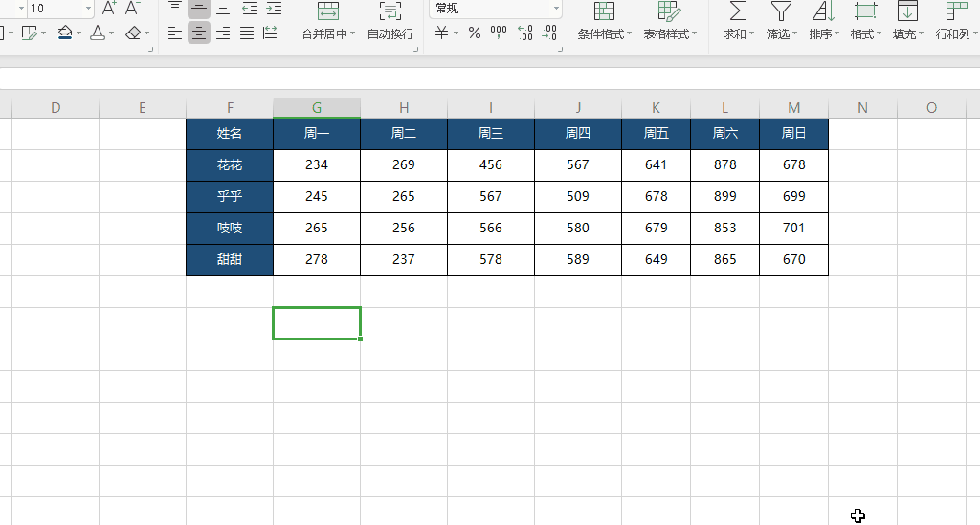
Task: Click the 排序 sort icon
Action: [x=823, y=11]
